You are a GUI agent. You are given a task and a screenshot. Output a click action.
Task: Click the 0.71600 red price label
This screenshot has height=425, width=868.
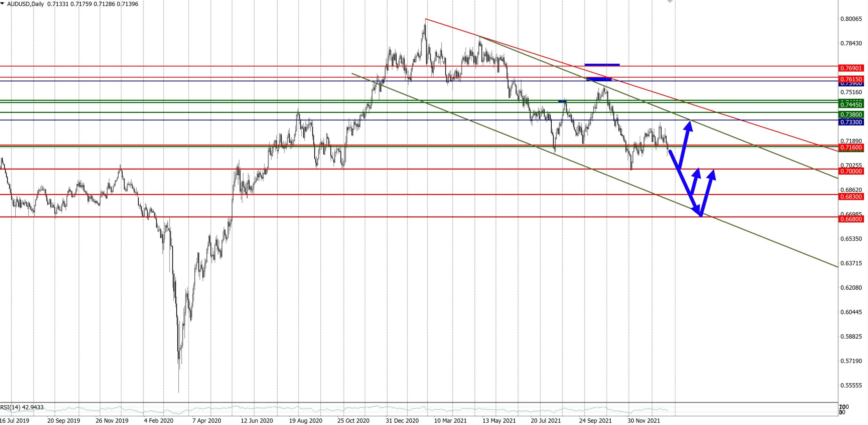pyautogui.click(x=851, y=147)
